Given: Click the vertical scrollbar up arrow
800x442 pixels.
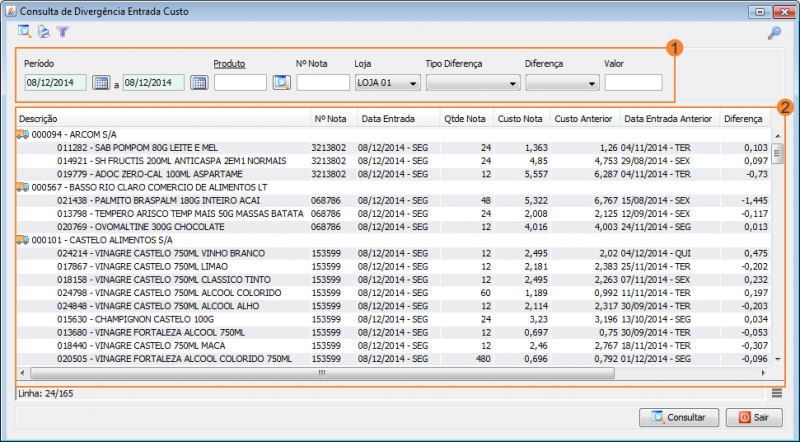Looking at the screenshot, I should coord(778,136).
